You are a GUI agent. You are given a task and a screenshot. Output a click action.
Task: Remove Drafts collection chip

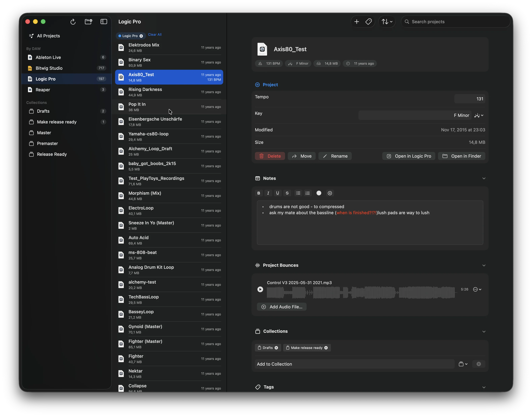pyautogui.click(x=276, y=348)
